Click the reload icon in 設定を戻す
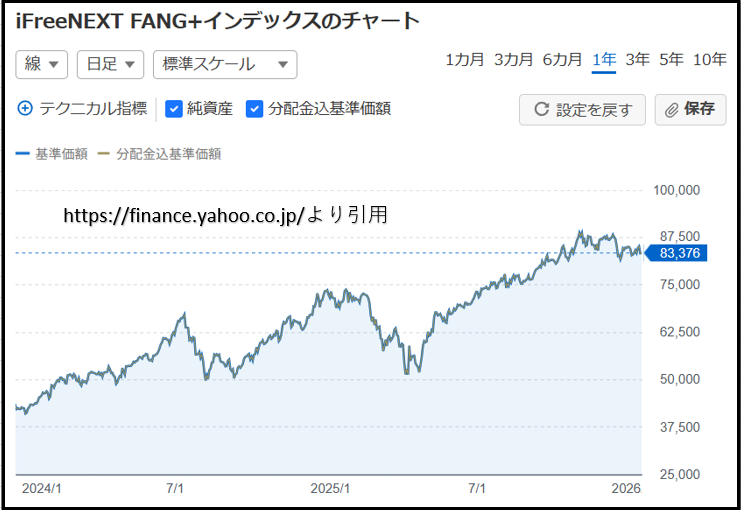Viewport: 741px width, 510px height. pyautogui.click(x=541, y=110)
